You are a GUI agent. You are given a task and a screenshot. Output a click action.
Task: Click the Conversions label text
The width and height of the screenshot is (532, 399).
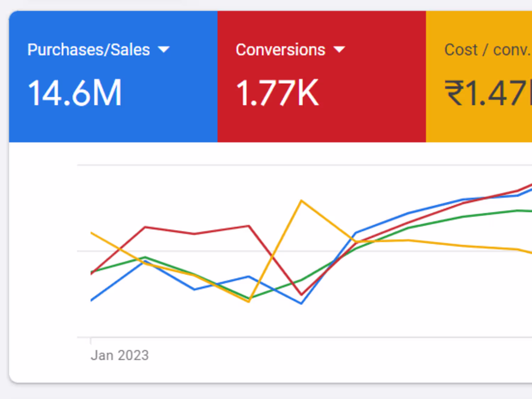pos(280,50)
